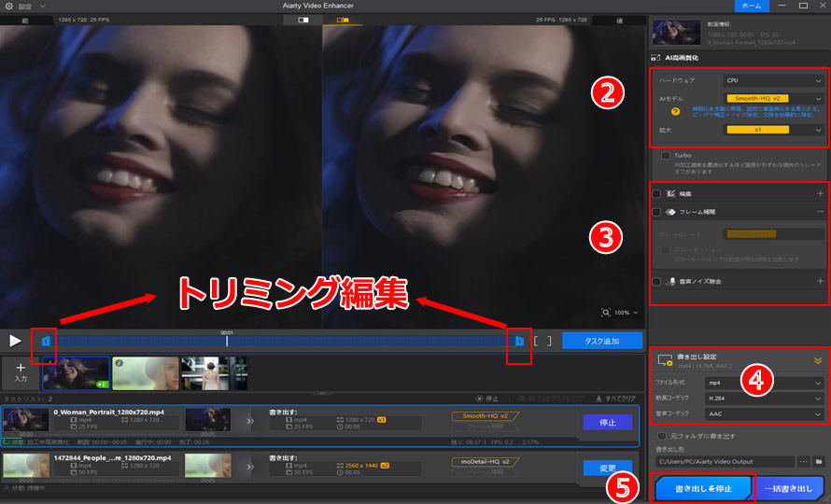Enable the Turbo checkbox
The image size is (831, 504).
click(x=665, y=156)
